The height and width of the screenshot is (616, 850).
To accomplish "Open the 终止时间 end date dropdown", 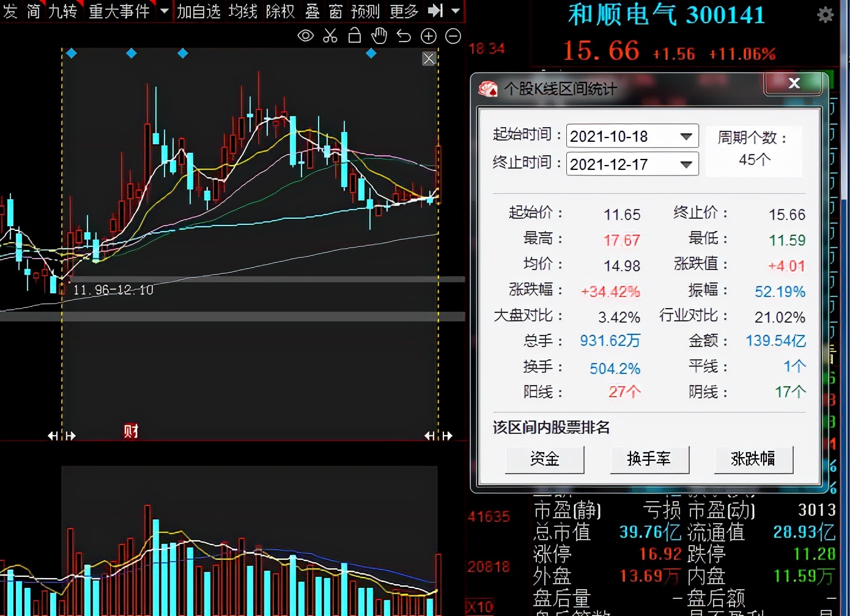I will pyautogui.click(x=686, y=164).
